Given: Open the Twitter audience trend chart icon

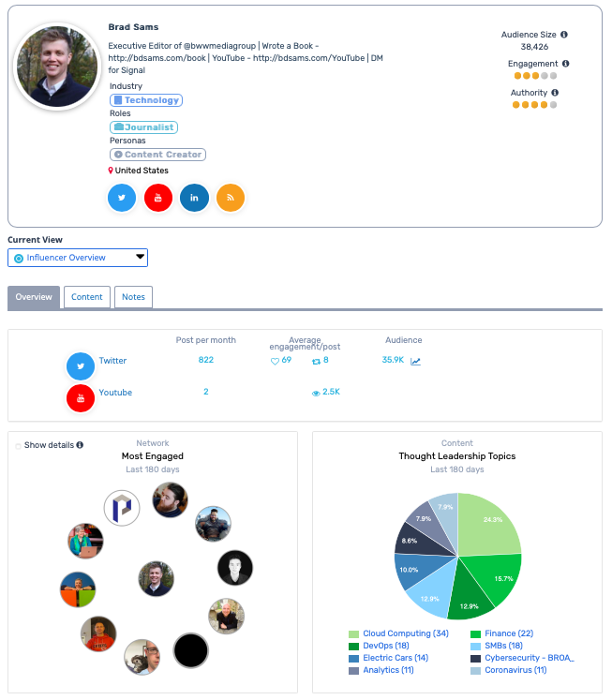Looking at the screenshot, I should click(415, 361).
